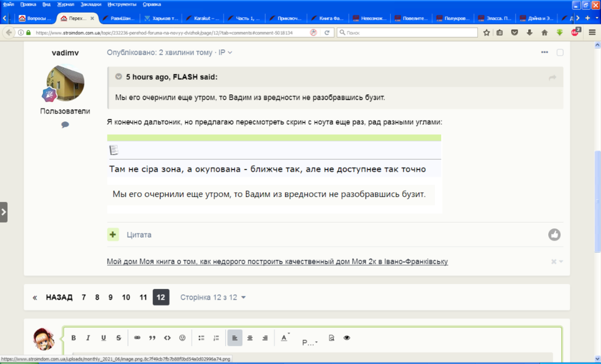
Task: Click the multi-quote plus button
Action: [x=113, y=234]
